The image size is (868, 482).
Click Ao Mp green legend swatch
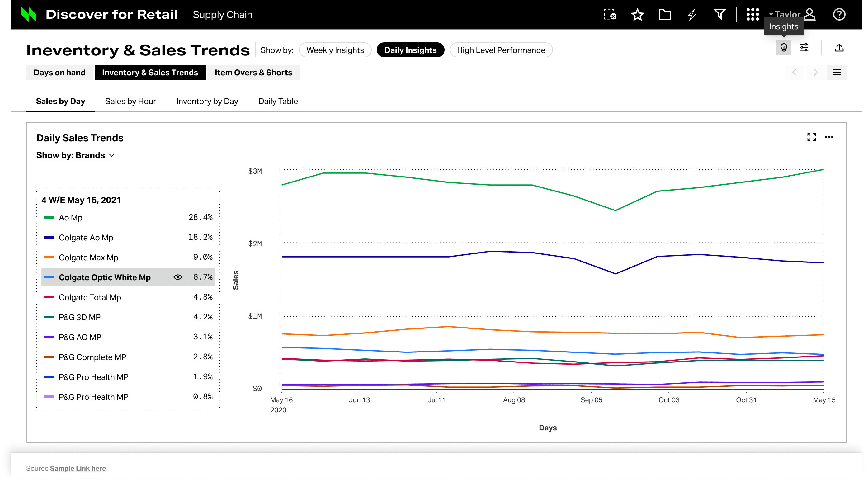point(49,217)
